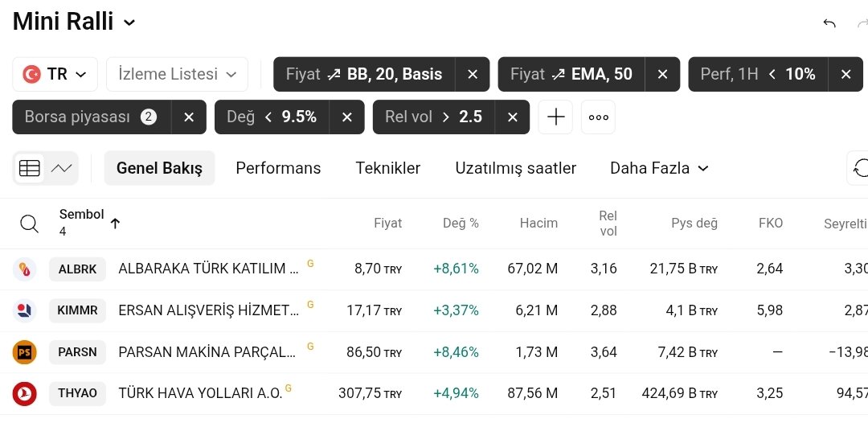This screenshot has width=868, height=431.
Task: Toggle Sembol column sort arrow
Action: 115,224
